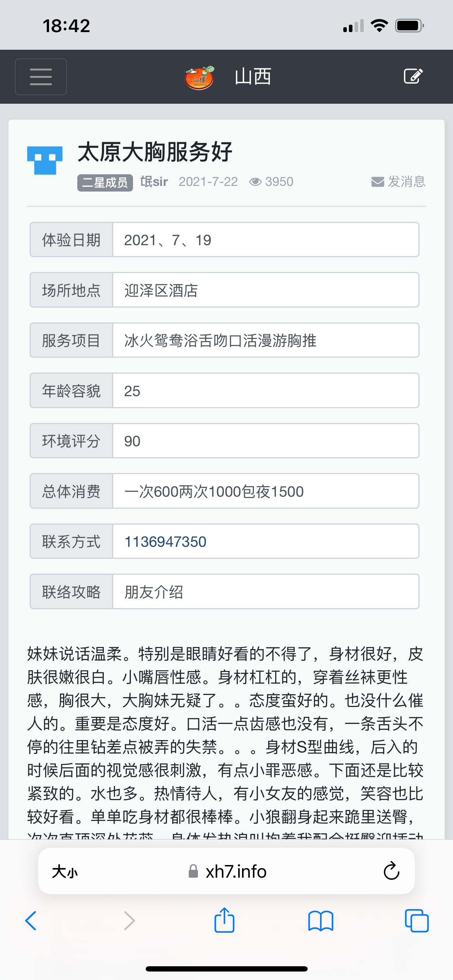The width and height of the screenshot is (453, 980).
Task: Reload the page with the refresh icon
Action: [x=391, y=871]
